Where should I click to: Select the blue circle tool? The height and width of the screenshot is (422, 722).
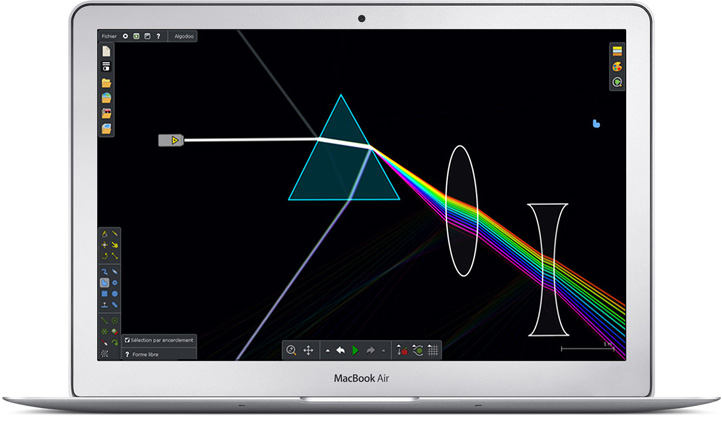point(116,294)
